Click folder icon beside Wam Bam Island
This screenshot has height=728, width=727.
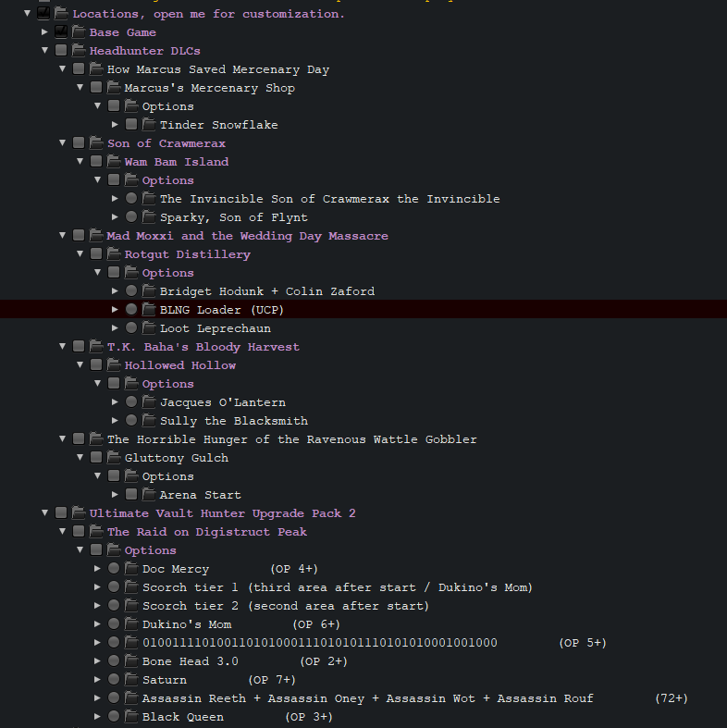[x=114, y=162]
